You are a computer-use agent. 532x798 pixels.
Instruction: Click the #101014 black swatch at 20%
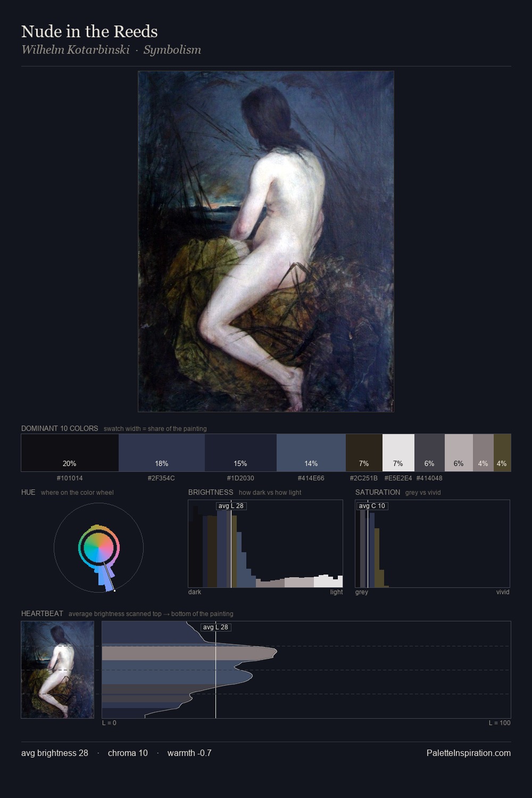click(70, 453)
